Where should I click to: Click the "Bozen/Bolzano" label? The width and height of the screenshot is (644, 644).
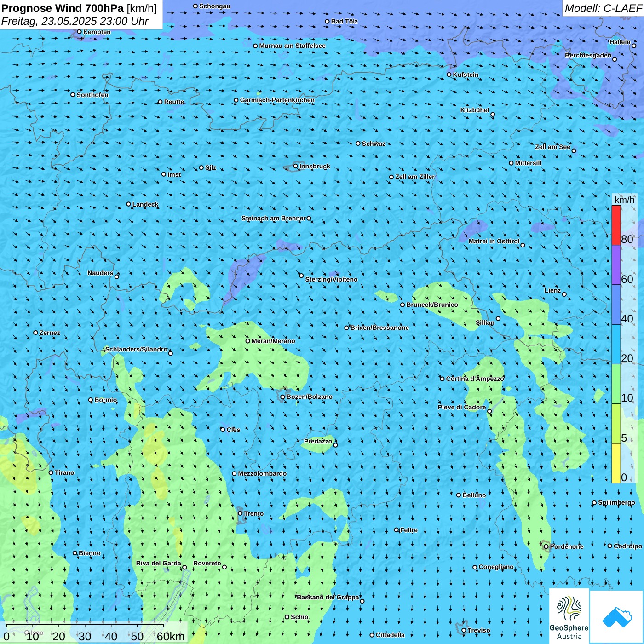click(310, 397)
